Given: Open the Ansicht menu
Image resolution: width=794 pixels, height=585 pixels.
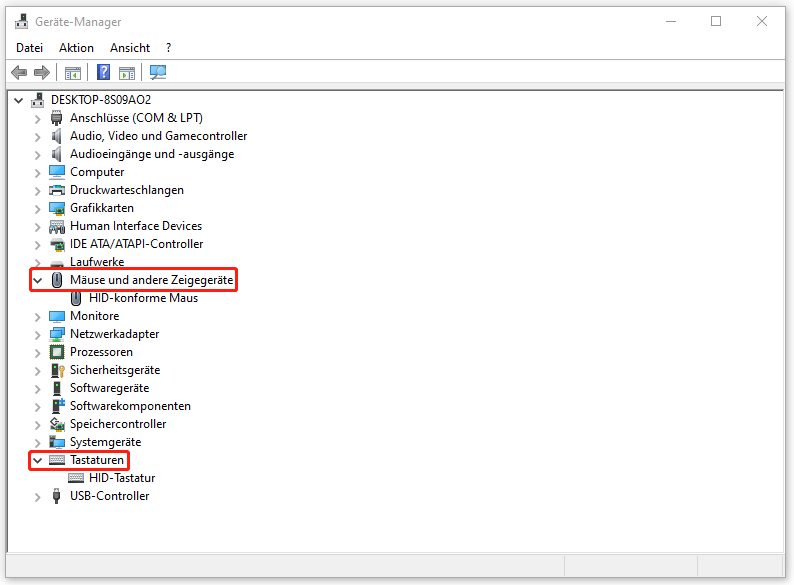Looking at the screenshot, I should point(130,48).
